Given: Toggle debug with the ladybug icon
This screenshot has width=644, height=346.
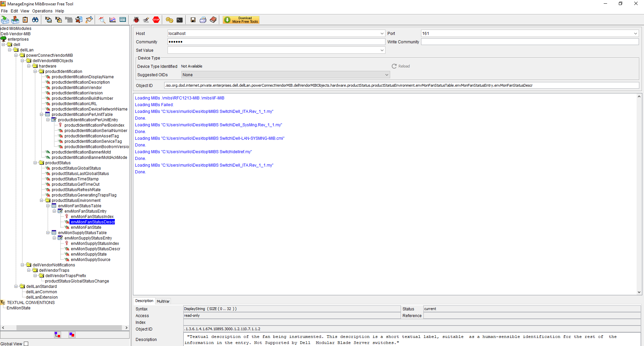Looking at the screenshot, I should click(x=136, y=20).
